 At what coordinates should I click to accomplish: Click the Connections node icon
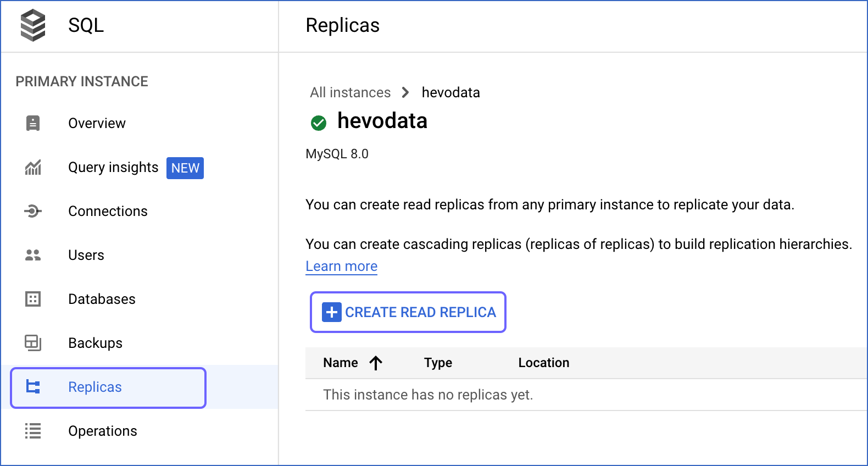point(33,211)
